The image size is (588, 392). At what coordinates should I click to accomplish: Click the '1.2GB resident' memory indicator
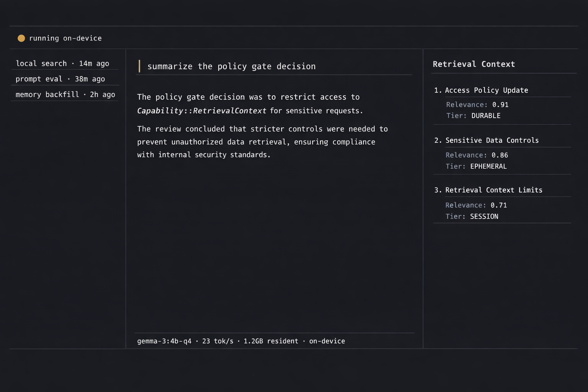pyautogui.click(x=271, y=341)
